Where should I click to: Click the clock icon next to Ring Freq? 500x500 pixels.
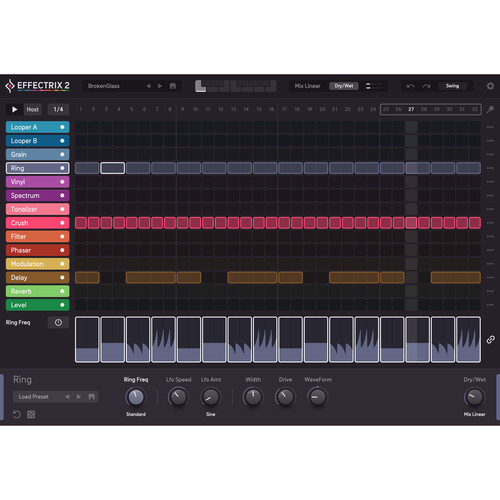(58, 322)
